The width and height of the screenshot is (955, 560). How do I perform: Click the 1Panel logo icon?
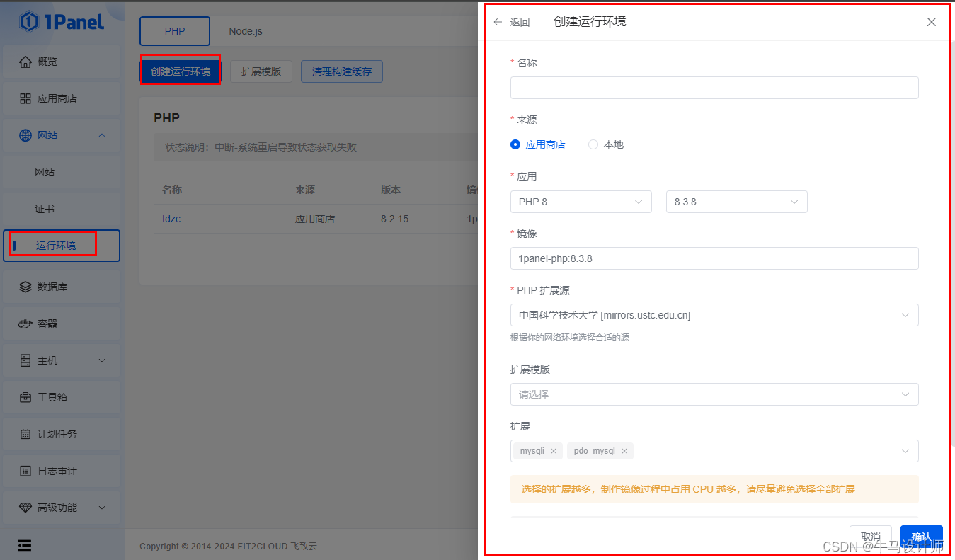(x=29, y=22)
